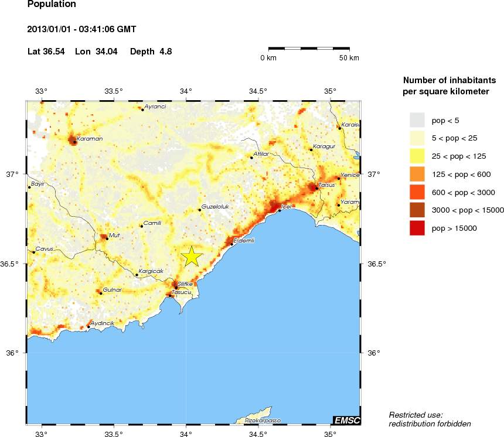Select the yellow '25 < pop < 125' swatch
The image size is (504, 437).
417,156
